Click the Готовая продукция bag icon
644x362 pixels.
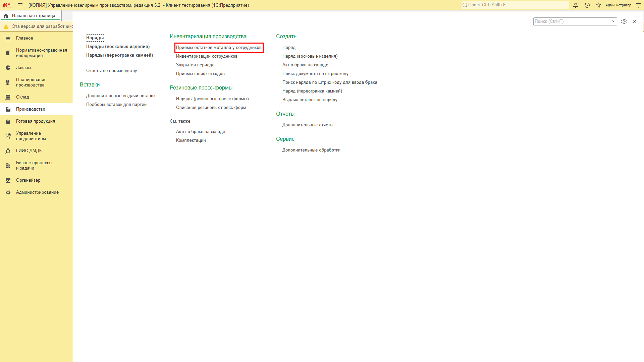point(8,121)
